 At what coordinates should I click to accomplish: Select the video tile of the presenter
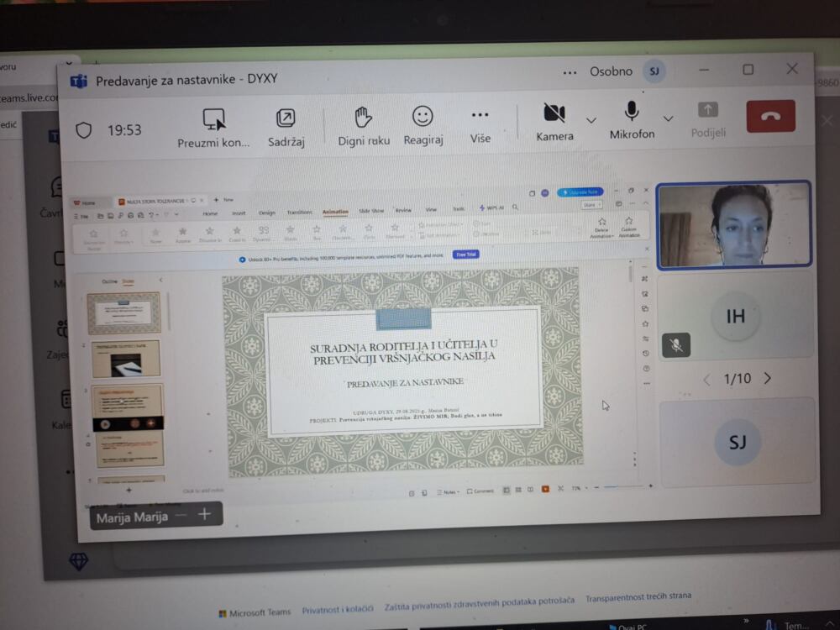click(733, 225)
